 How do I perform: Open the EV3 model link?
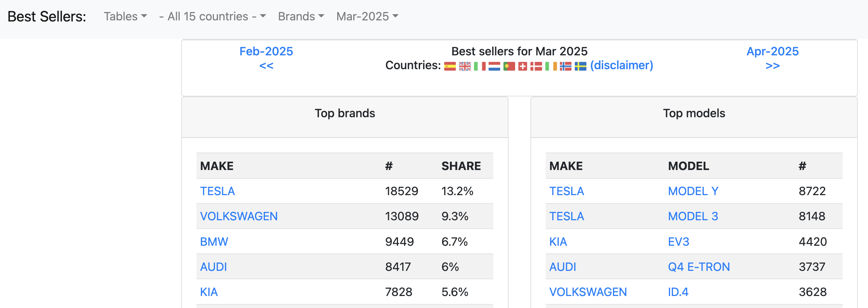coord(678,242)
